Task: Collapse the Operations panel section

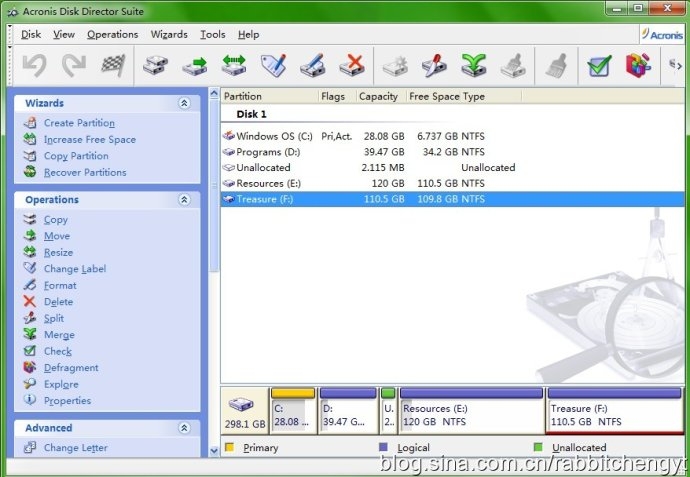Action: click(184, 200)
